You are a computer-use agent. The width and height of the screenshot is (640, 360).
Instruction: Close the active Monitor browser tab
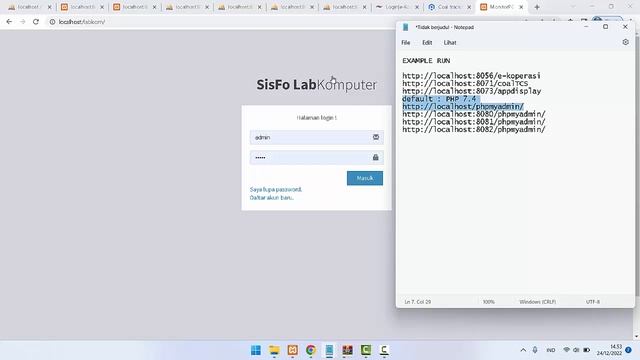pos(521,7)
